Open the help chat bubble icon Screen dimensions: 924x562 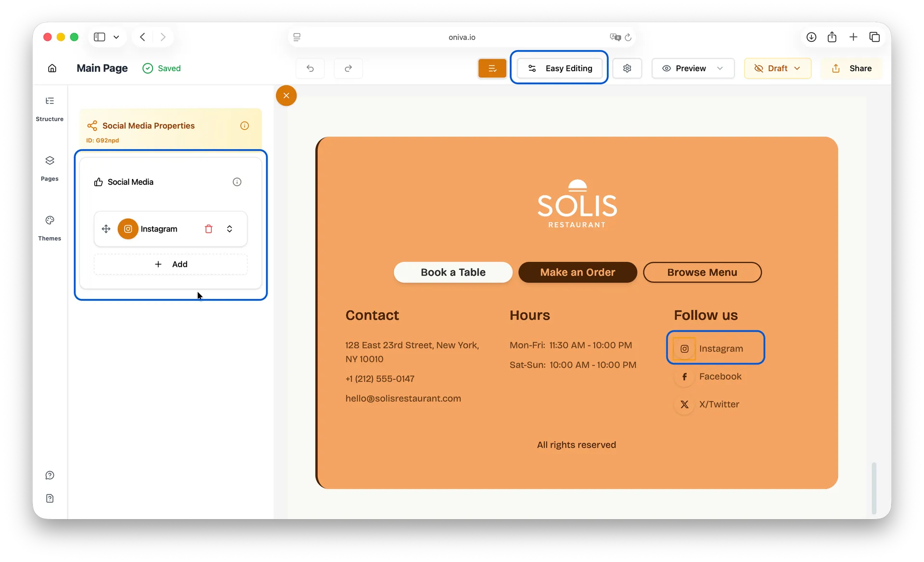pyautogui.click(x=50, y=475)
